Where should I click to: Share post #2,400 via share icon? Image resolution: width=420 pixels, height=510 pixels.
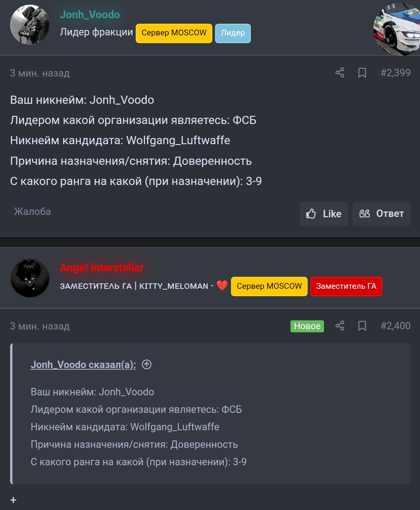(x=340, y=326)
